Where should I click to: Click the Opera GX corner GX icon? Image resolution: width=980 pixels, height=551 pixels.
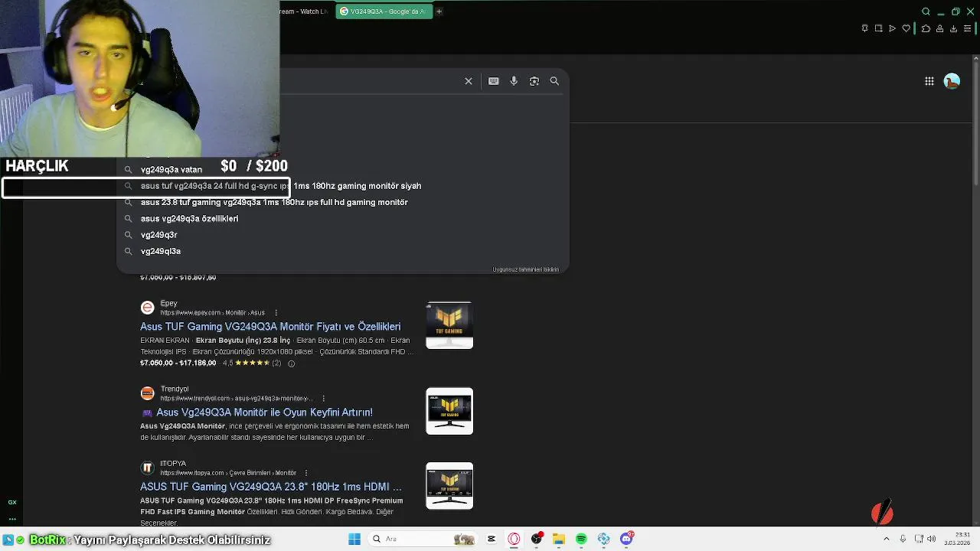[12, 503]
